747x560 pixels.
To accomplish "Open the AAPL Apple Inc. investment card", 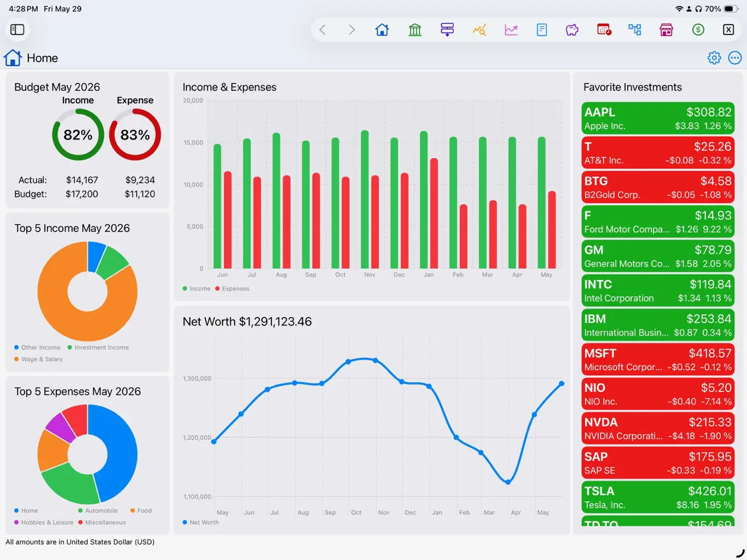I will click(x=658, y=119).
